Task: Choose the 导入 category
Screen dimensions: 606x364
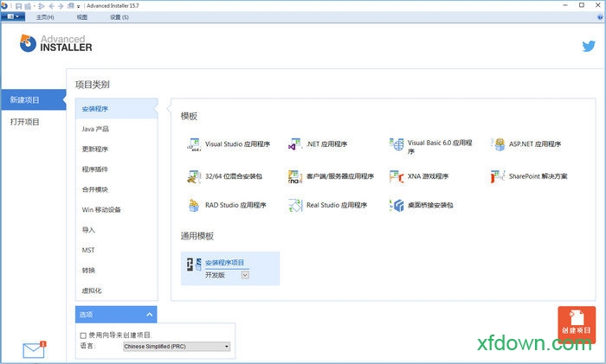Action: pos(116,230)
